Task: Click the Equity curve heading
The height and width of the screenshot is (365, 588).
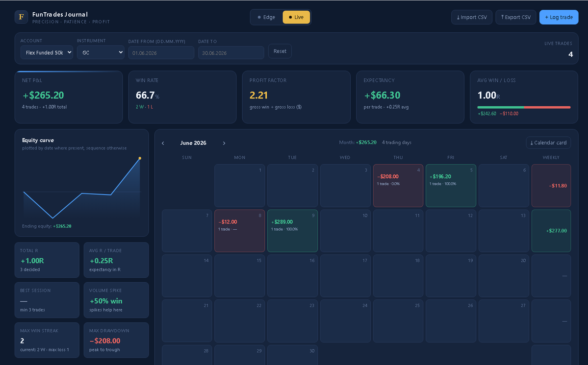Action: click(38, 140)
